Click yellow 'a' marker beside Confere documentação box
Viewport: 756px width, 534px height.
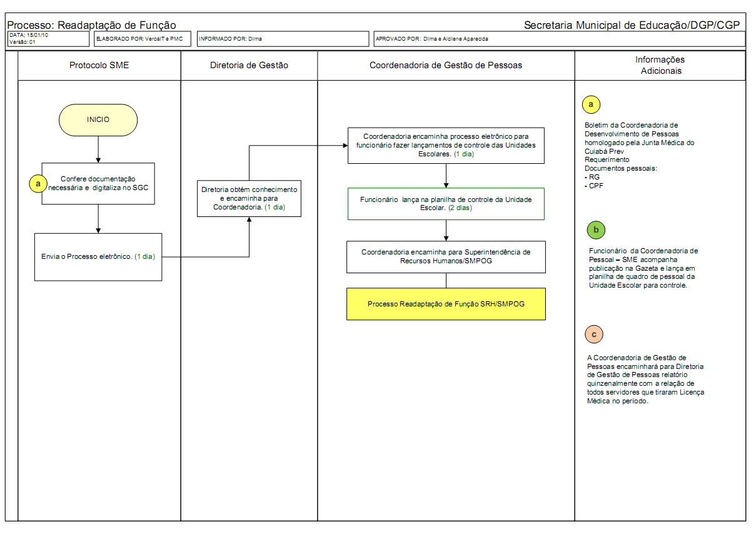click(39, 183)
